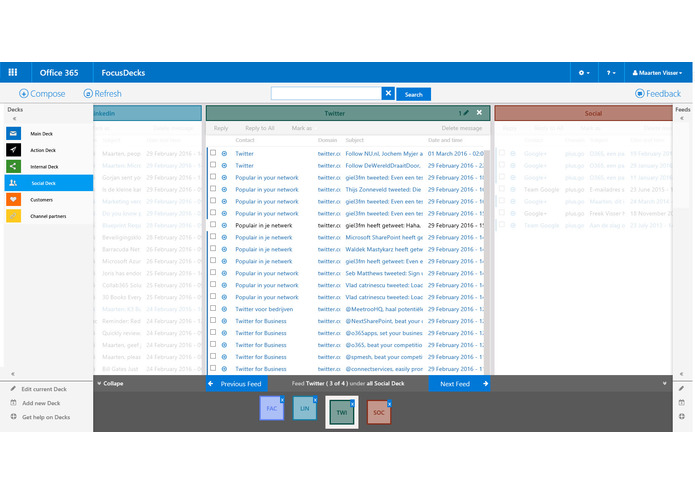Select the Customers heart icon
Image resolution: width=695 pixels, height=494 pixels.
click(x=13, y=199)
